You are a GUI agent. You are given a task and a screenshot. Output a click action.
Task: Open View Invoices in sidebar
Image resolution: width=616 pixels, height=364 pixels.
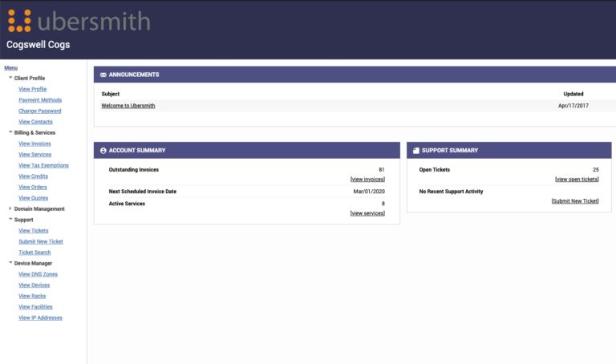(x=34, y=144)
